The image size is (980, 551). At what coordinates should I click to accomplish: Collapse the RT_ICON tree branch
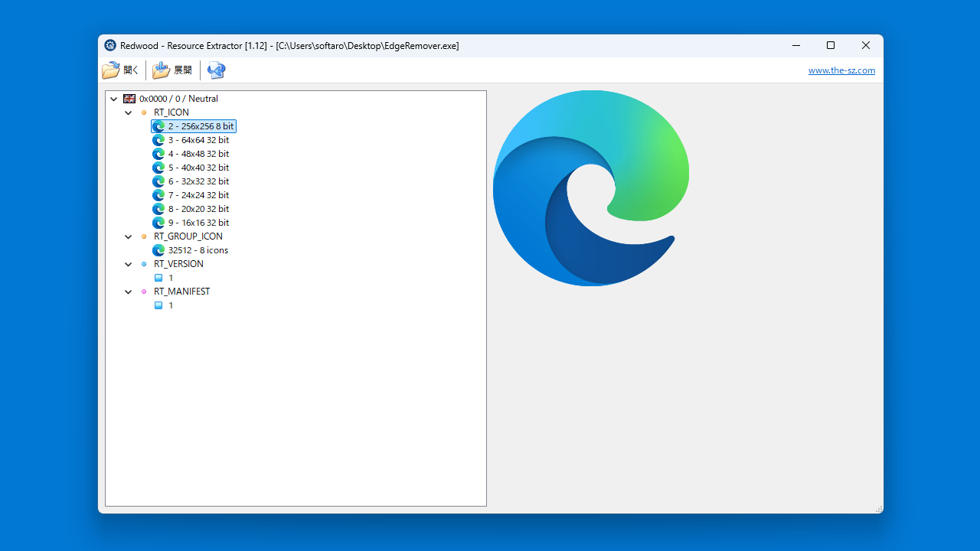point(129,112)
